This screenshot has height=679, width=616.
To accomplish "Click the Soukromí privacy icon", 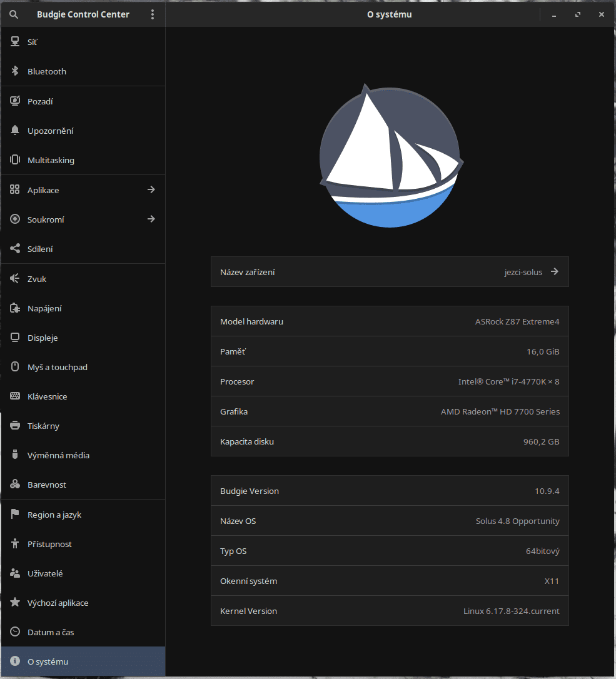I will click(x=15, y=219).
